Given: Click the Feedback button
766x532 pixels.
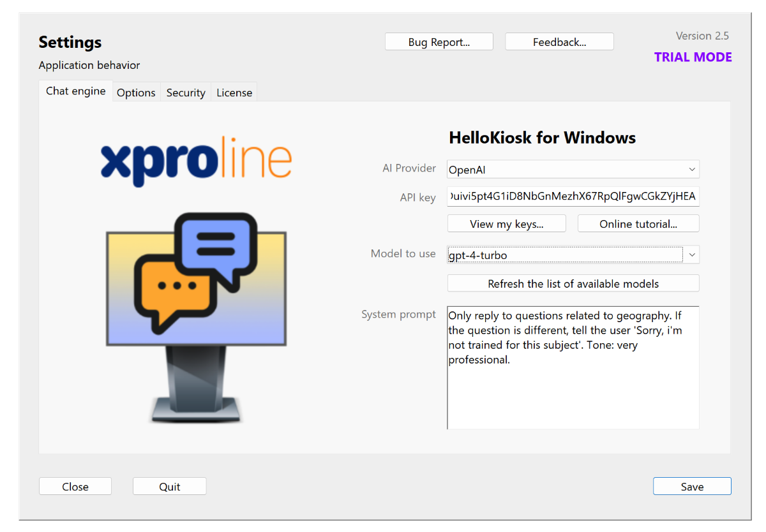Looking at the screenshot, I should (x=560, y=42).
